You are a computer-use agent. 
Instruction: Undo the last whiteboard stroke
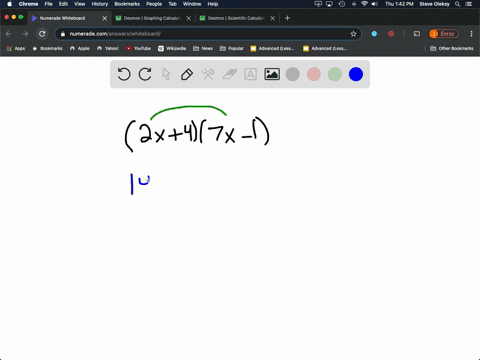click(x=124, y=74)
